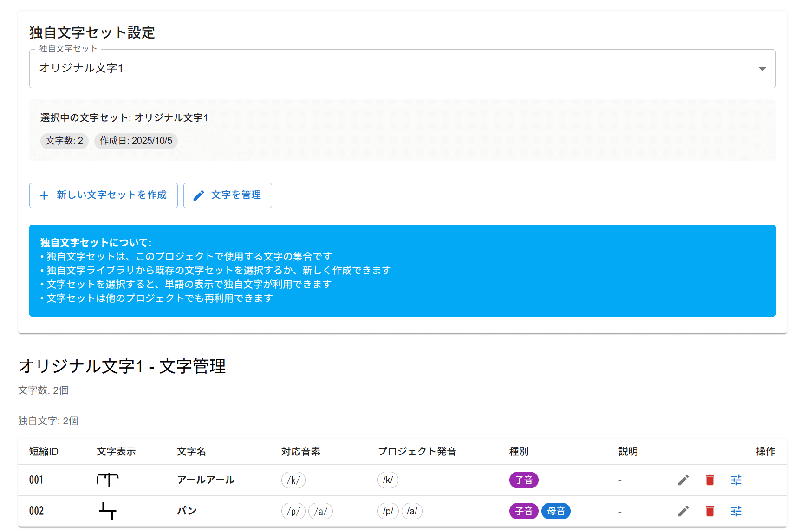
Task: Delete character 001 with the trash icon
Action: click(709, 480)
